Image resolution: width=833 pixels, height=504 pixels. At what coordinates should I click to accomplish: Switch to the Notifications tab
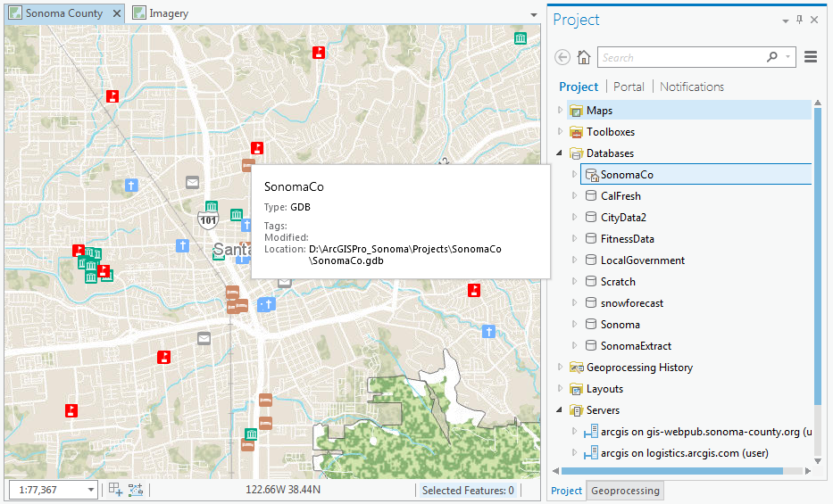(692, 87)
